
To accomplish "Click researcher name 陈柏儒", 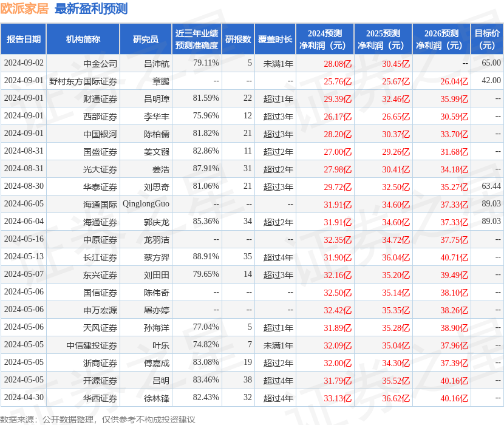I will click(x=157, y=134).
